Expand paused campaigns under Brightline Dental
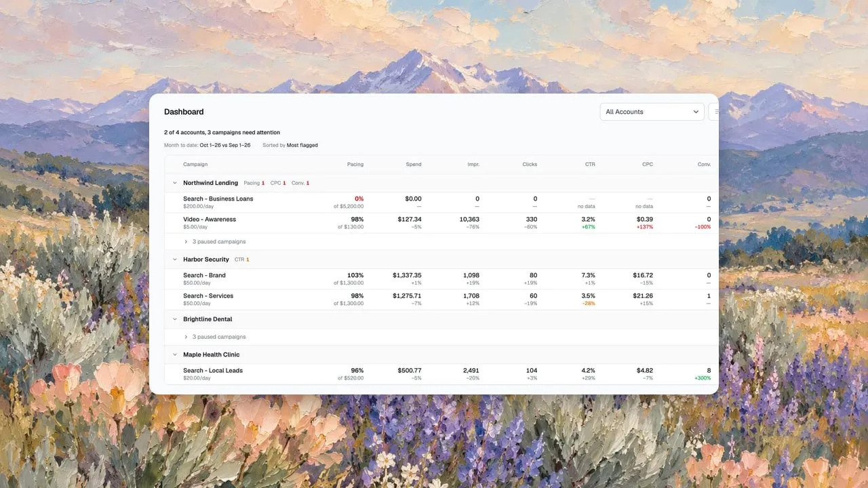This screenshot has height=488, width=868. click(x=215, y=337)
